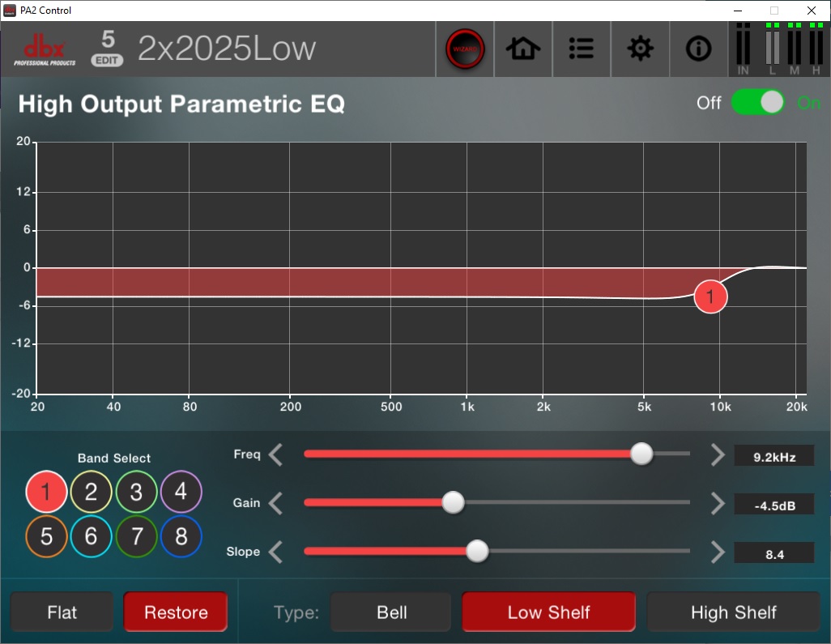Click the M output level meter
Viewport: 831px width, 644px height.
pos(794,49)
